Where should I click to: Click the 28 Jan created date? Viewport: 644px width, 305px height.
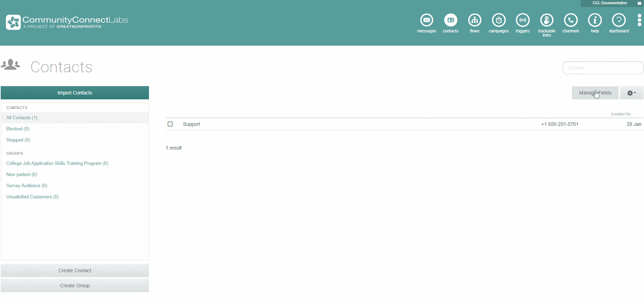[634, 124]
